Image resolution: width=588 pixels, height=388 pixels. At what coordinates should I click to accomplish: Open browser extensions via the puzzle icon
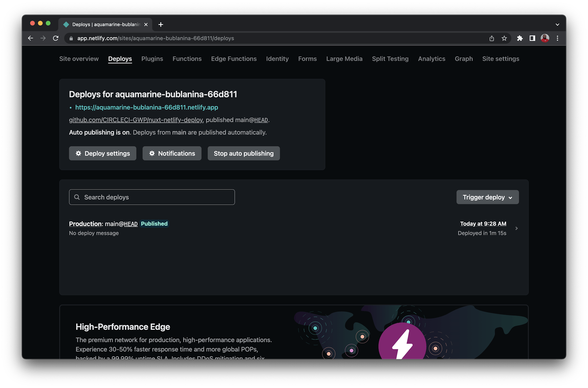coord(520,38)
